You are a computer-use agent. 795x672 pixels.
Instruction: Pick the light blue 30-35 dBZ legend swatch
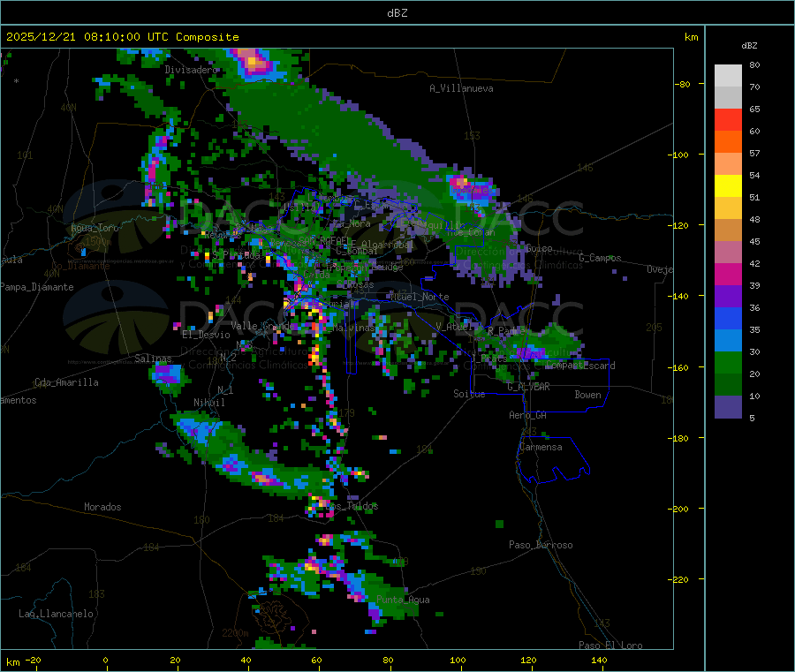[728, 341]
